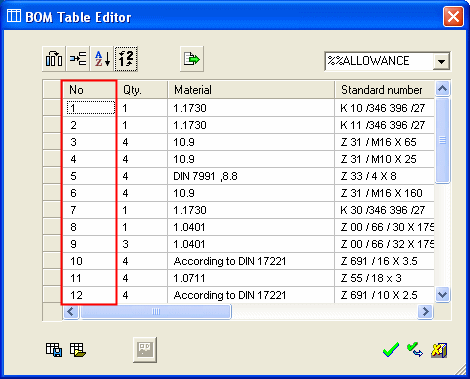
Task: Click the export table icon with green arrow
Action: click(192, 59)
